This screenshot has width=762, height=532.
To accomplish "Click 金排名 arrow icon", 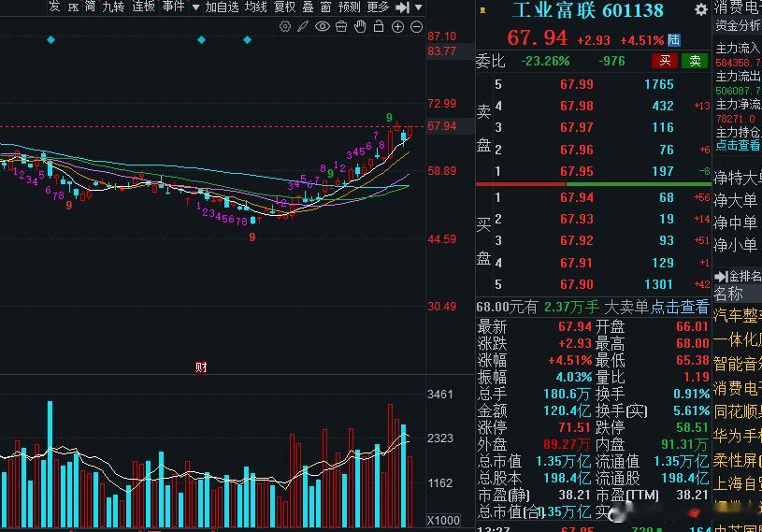I will click(x=721, y=277).
